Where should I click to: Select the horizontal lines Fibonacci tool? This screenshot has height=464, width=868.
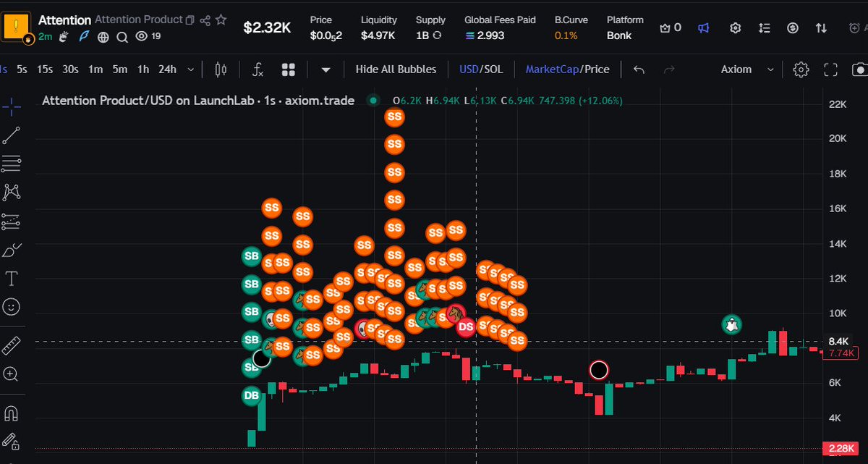point(11,164)
